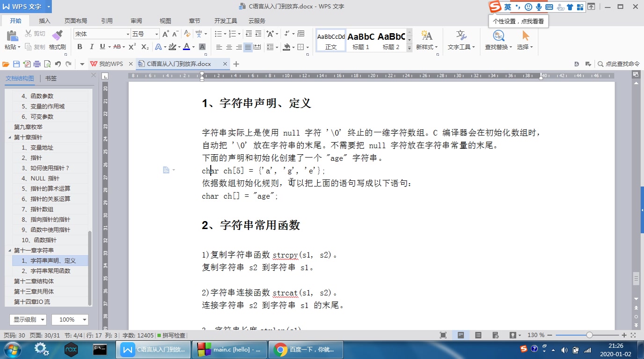
Task: Open file with folder icon in quick toolbar
Action: tap(6, 64)
